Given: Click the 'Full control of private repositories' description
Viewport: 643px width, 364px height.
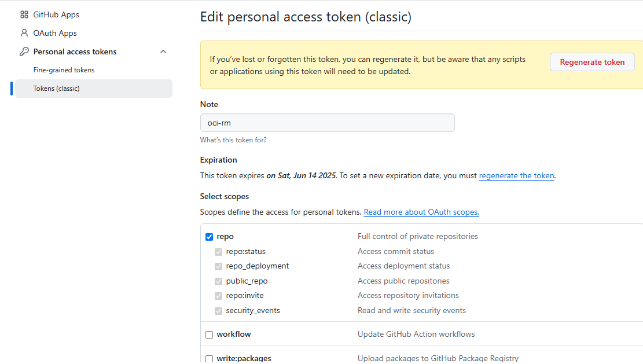Looking at the screenshot, I should pos(417,237).
